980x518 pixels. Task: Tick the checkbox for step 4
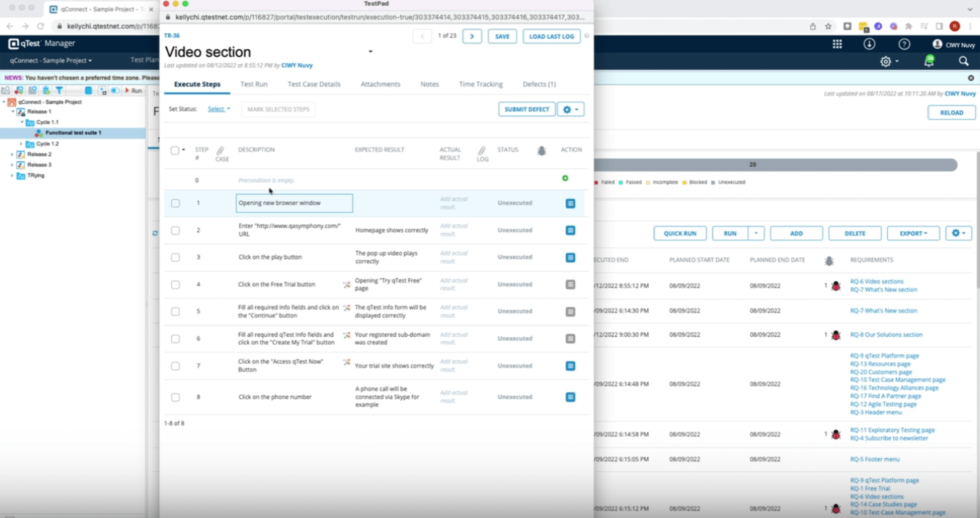pyautogui.click(x=175, y=285)
